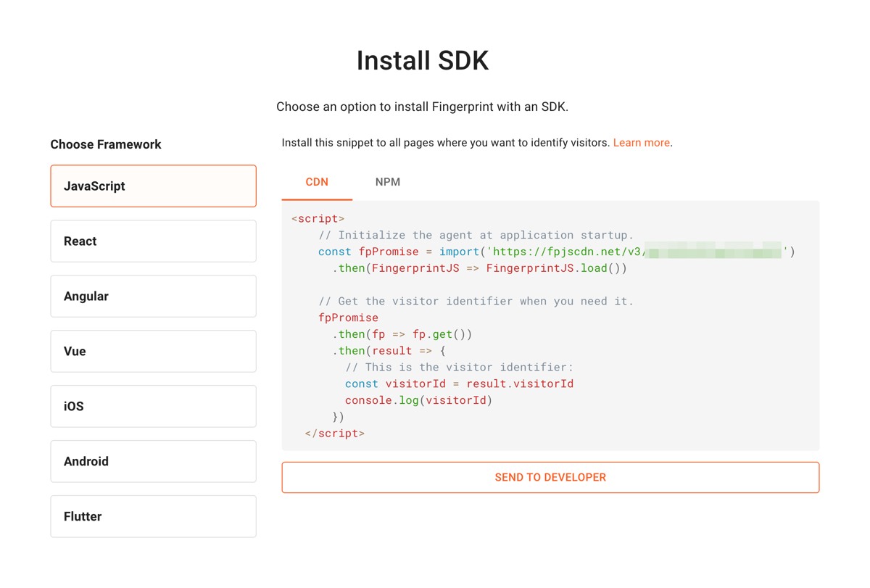The height and width of the screenshot is (588, 870).
Task: Switch to the NPM installation tab
Action: pyautogui.click(x=388, y=181)
